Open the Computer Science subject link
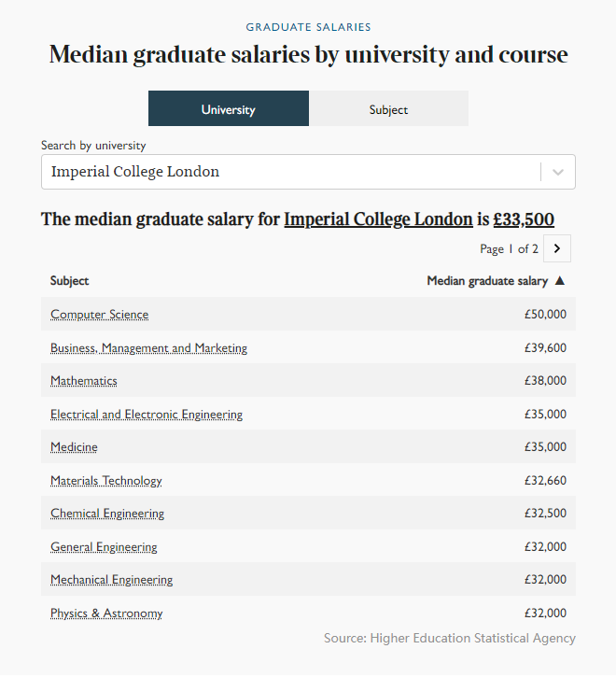Image resolution: width=616 pixels, height=677 pixels. click(99, 315)
